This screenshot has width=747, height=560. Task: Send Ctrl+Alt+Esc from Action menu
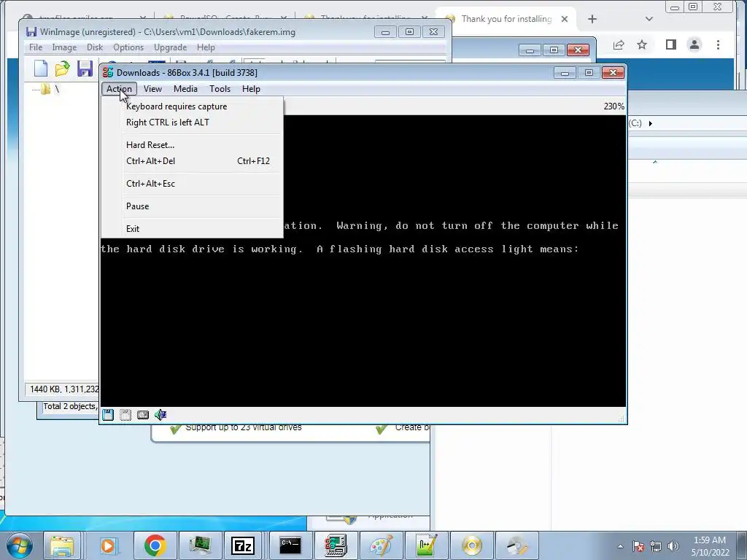[x=193, y=183]
